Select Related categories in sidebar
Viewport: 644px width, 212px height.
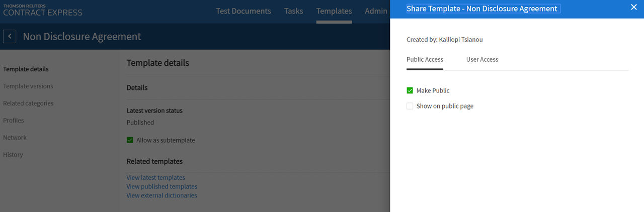point(28,103)
